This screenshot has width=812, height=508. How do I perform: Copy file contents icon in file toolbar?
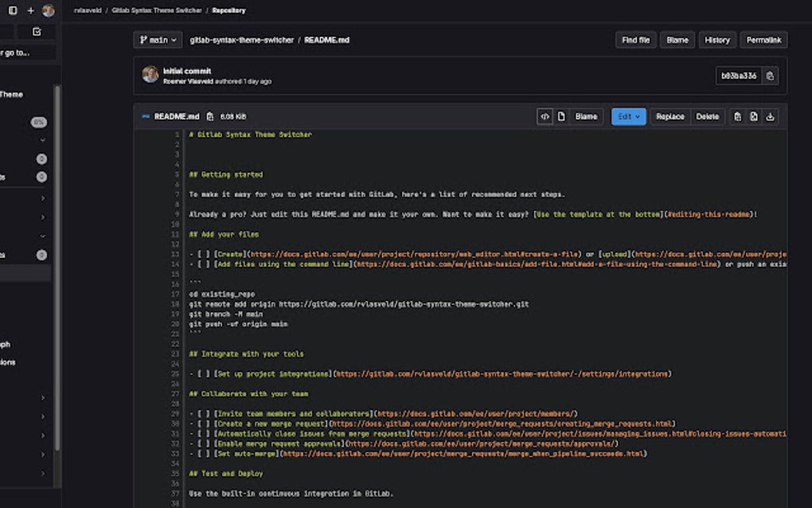click(x=737, y=116)
